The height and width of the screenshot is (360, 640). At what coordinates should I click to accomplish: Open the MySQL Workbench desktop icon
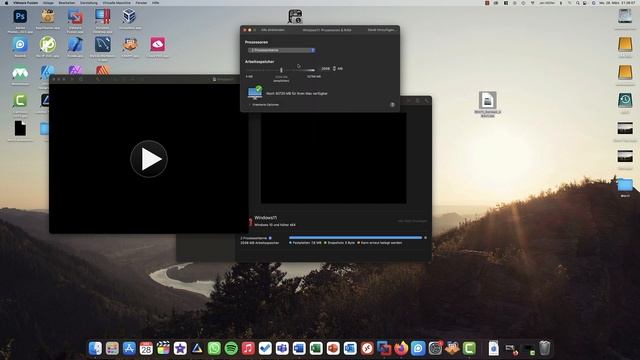tap(102, 44)
